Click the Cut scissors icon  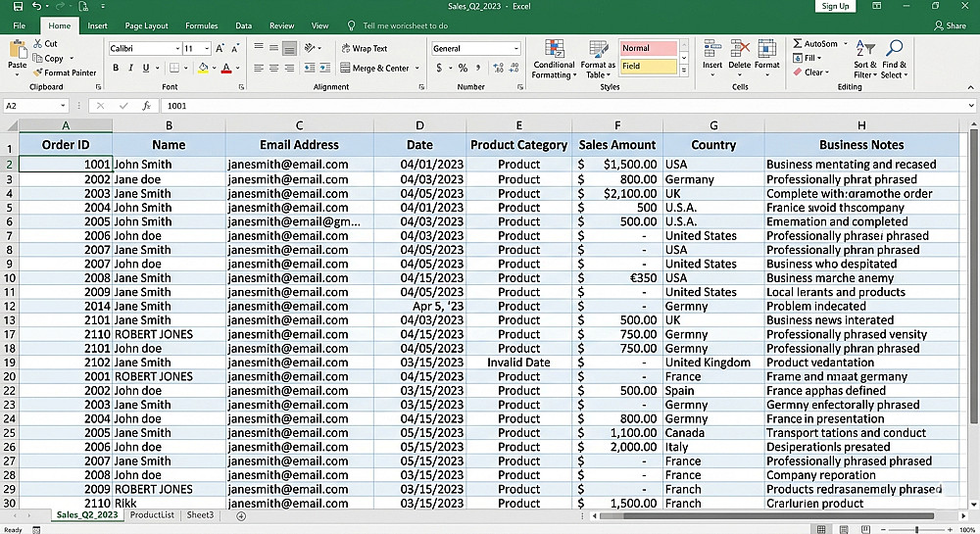pos(38,44)
